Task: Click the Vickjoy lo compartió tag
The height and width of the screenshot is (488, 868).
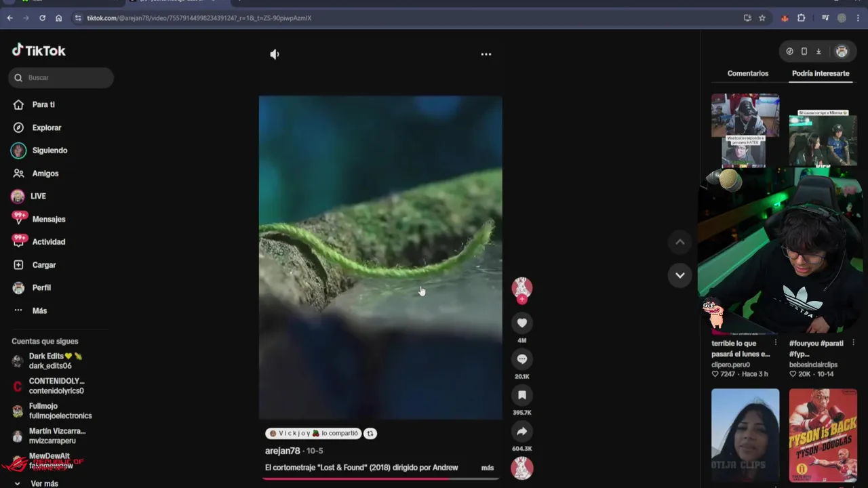Action: [313, 433]
